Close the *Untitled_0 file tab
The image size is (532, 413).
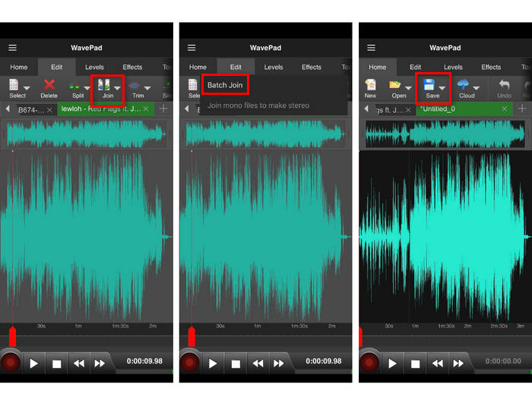click(505, 109)
